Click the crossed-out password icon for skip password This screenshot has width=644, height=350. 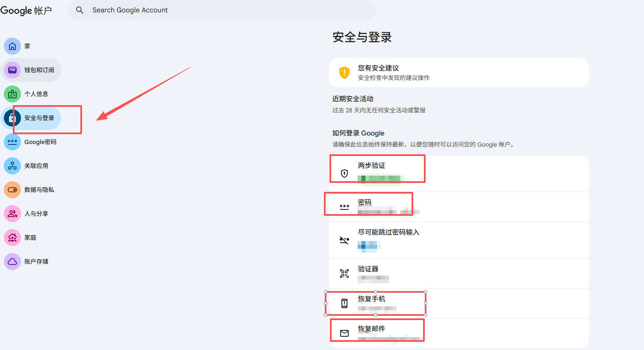coord(344,240)
